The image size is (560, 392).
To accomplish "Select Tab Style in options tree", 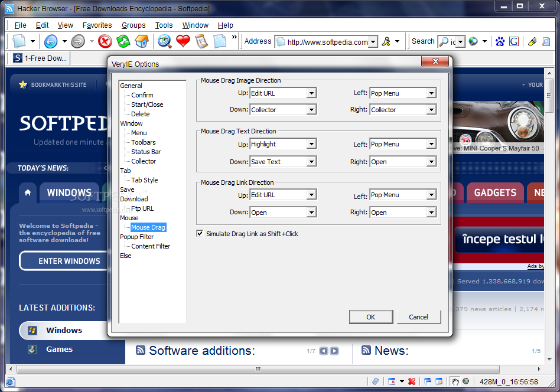I will (144, 180).
